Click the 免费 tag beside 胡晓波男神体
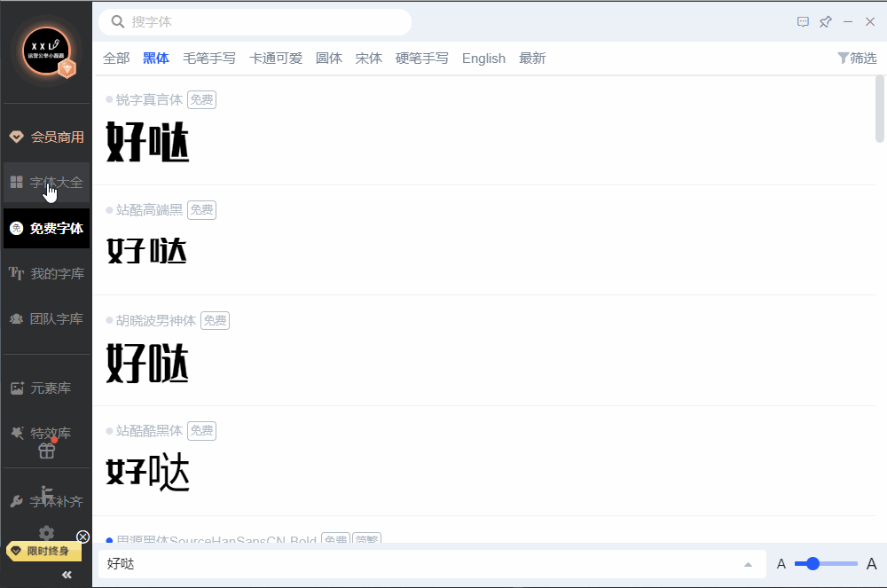 (215, 320)
